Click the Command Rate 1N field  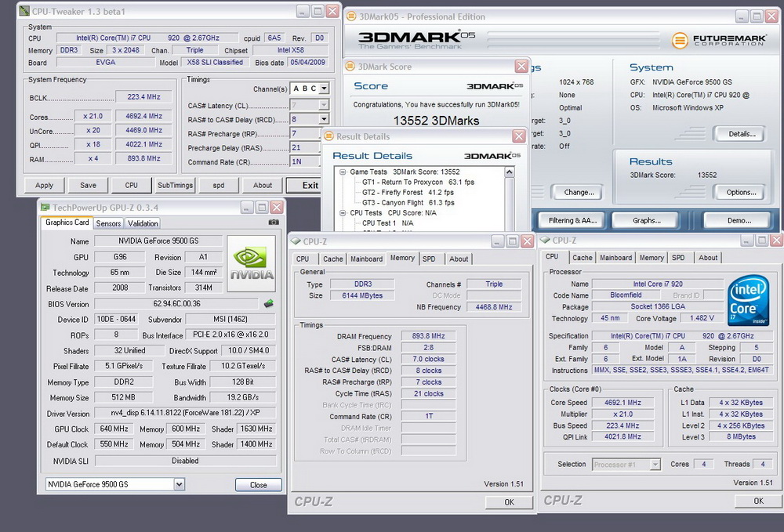pyautogui.click(x=304, y=161)
